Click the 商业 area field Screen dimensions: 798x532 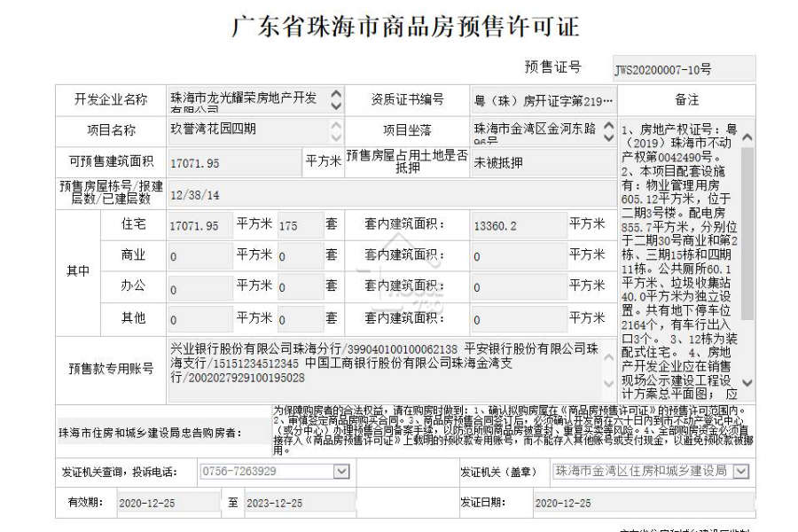click(200, 256)
